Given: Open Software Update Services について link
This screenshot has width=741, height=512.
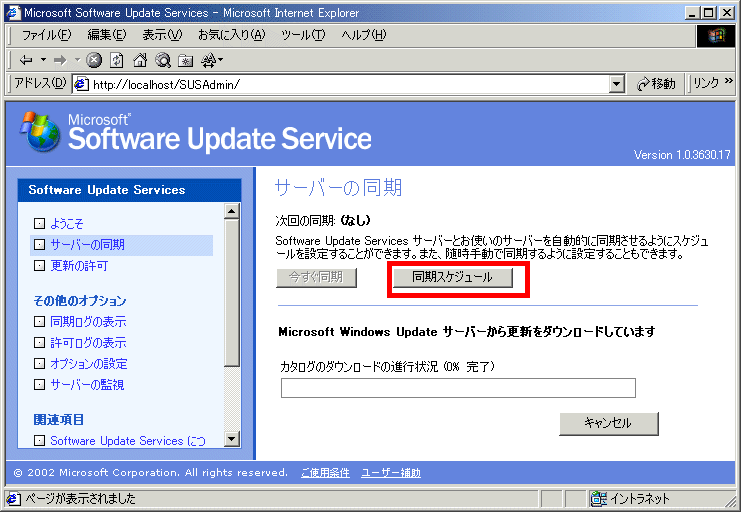Looking at the screenshot, I should [x=128, y=441].
